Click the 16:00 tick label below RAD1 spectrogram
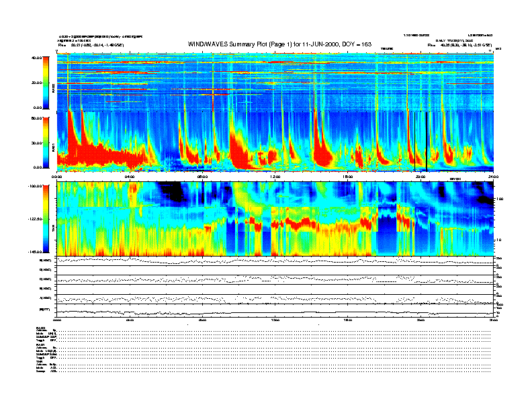 click(x=348, y=177)
